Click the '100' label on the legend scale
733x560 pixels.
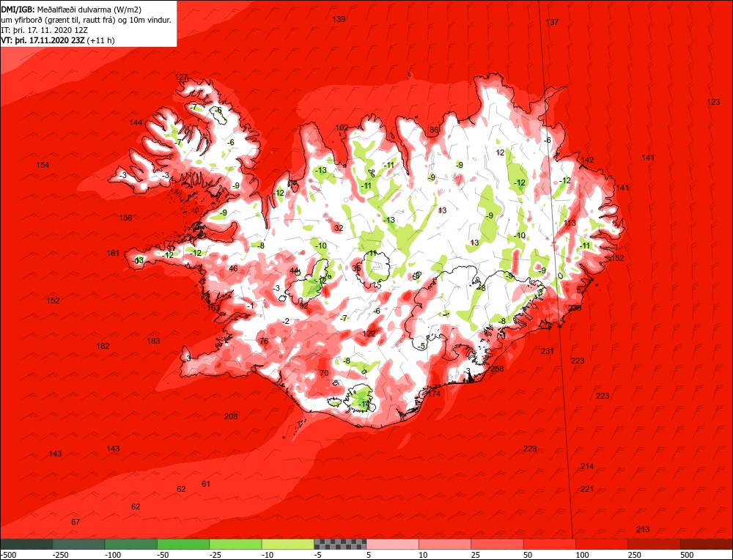click(582, 555)
